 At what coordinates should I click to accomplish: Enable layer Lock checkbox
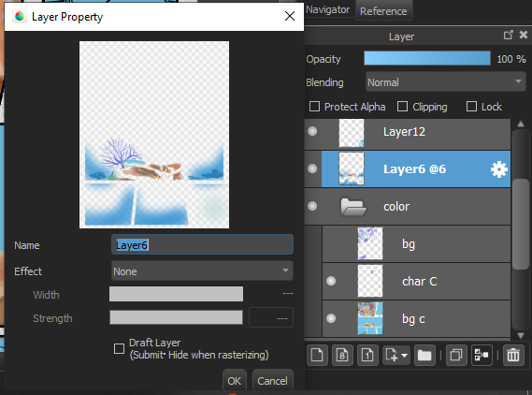(471, 107)
